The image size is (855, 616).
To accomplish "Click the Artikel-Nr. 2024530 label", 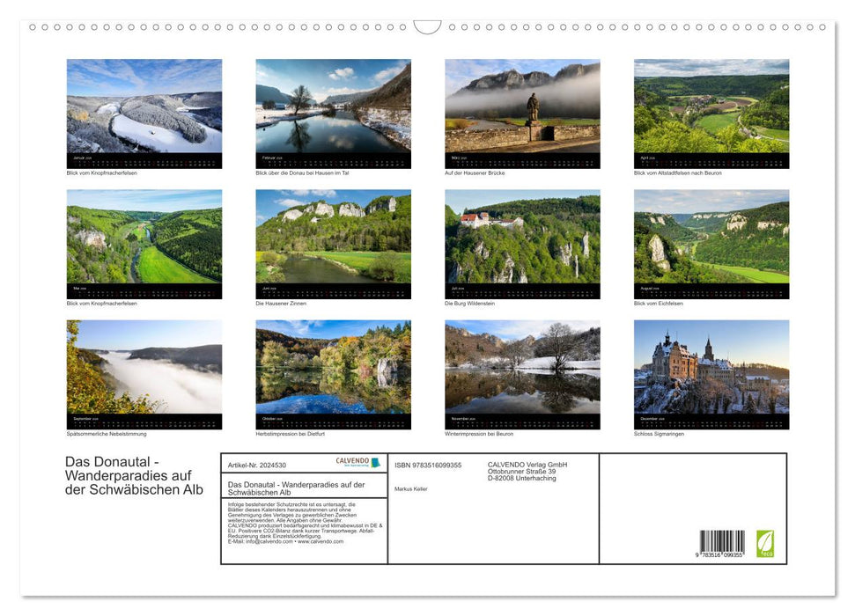I will click(257, 465).
